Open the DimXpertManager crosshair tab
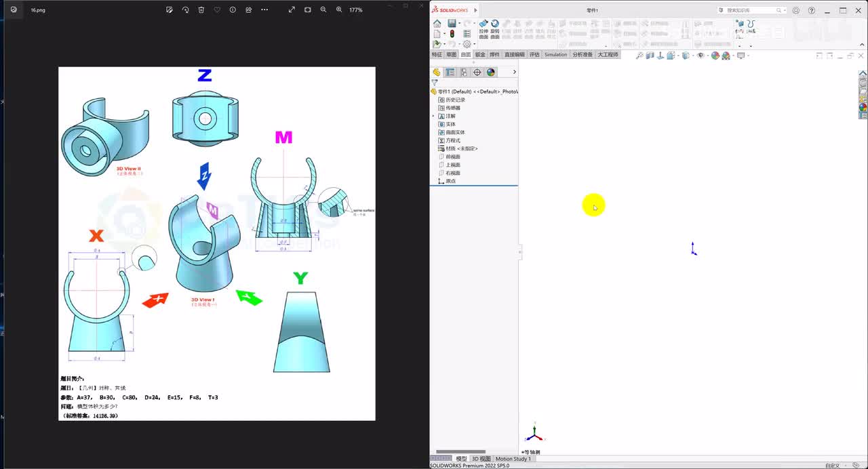The width and height of the screenshot is (868, 469). point(477,72)
